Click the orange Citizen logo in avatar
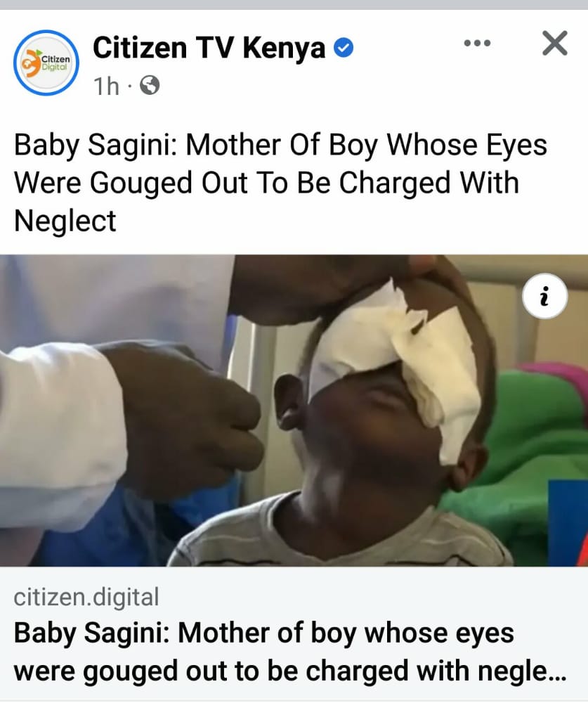The image size is (588, 703). [x=32, y=64]
